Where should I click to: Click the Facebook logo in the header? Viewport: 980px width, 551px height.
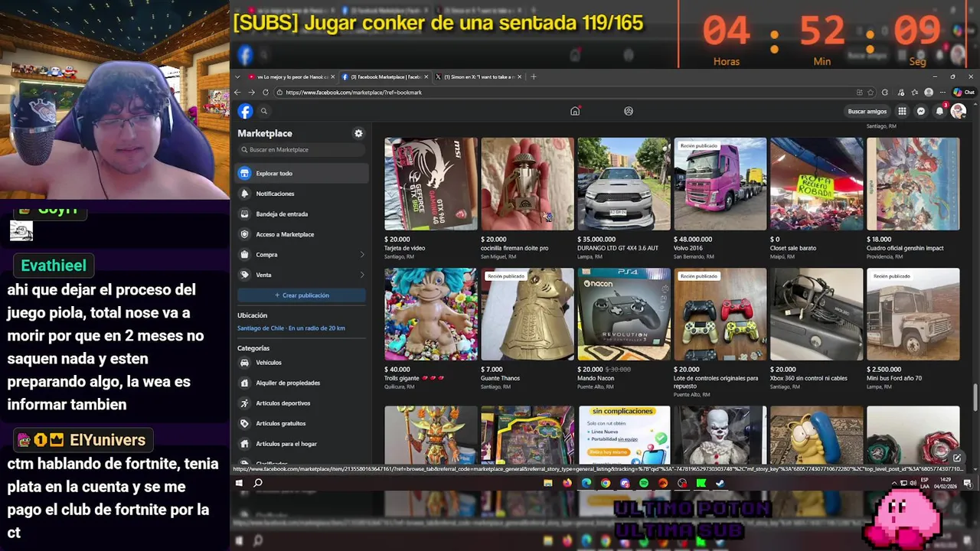(x=245, y=111)
